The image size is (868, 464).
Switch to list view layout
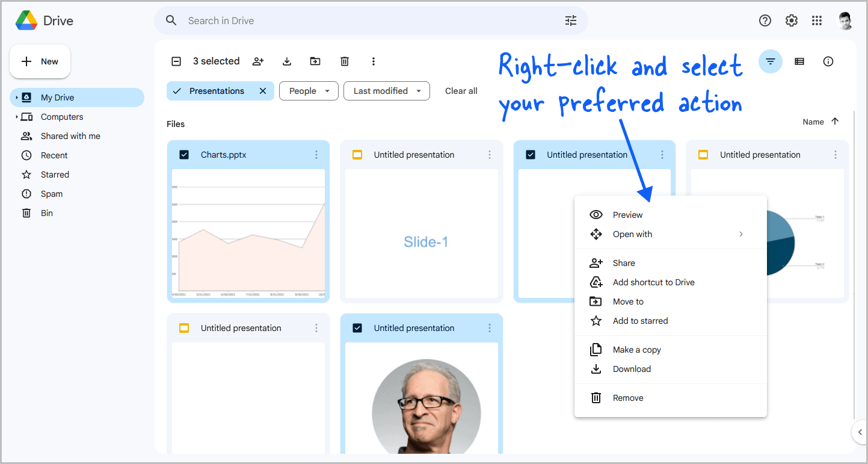799,61
